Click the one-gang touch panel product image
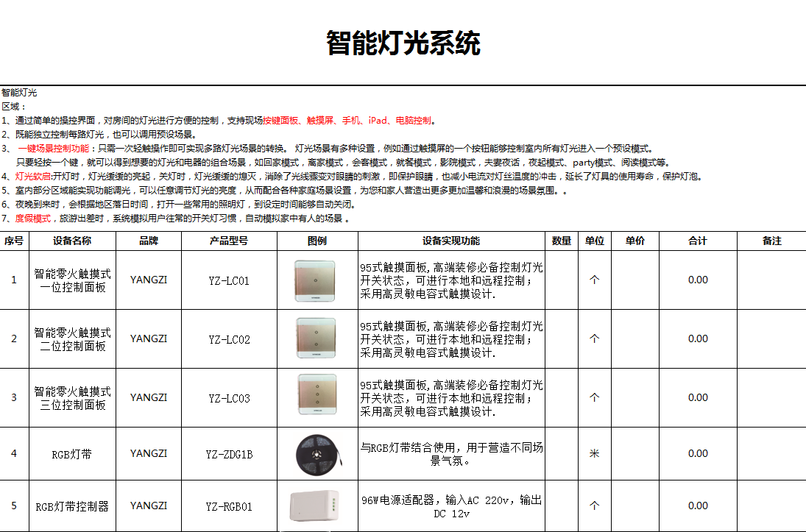Screen dimensions: 806x532 [x=317, y=280]
